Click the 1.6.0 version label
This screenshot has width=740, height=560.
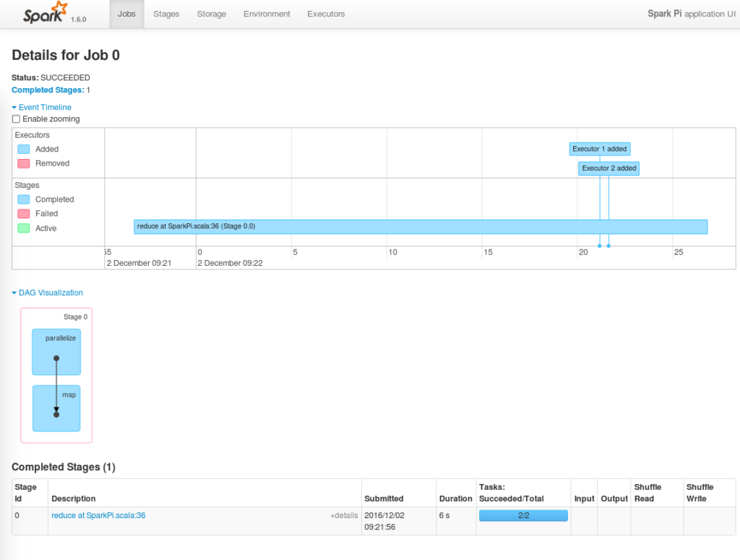pyautogui.click(x=78, y=20)
